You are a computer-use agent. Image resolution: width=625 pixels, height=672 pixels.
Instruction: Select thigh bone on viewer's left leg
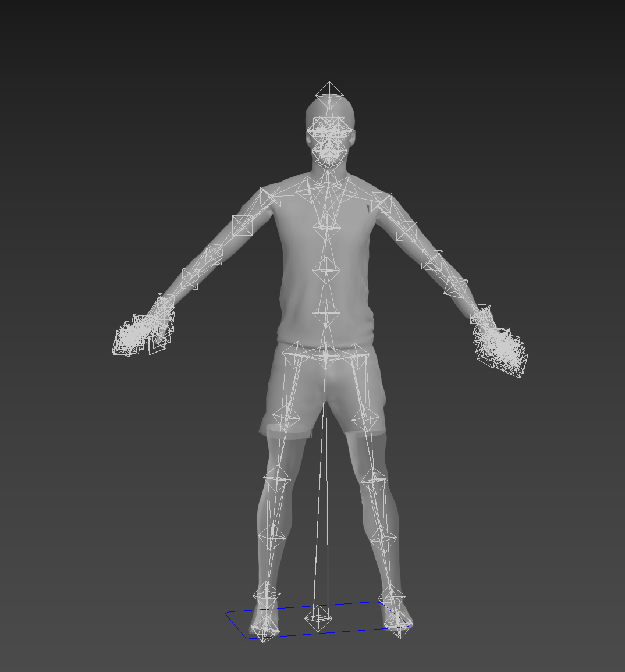click(x=286, y=417)
